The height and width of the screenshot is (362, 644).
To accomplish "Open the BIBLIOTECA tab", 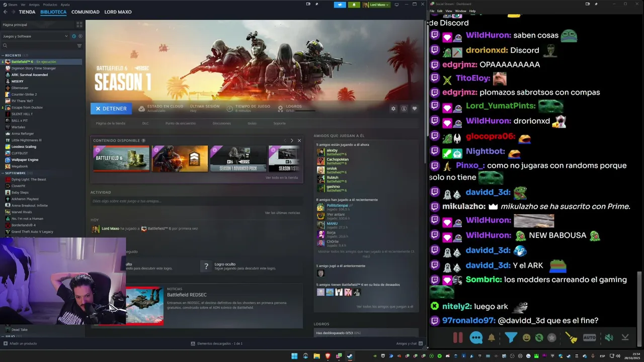I will pos(53,12).
